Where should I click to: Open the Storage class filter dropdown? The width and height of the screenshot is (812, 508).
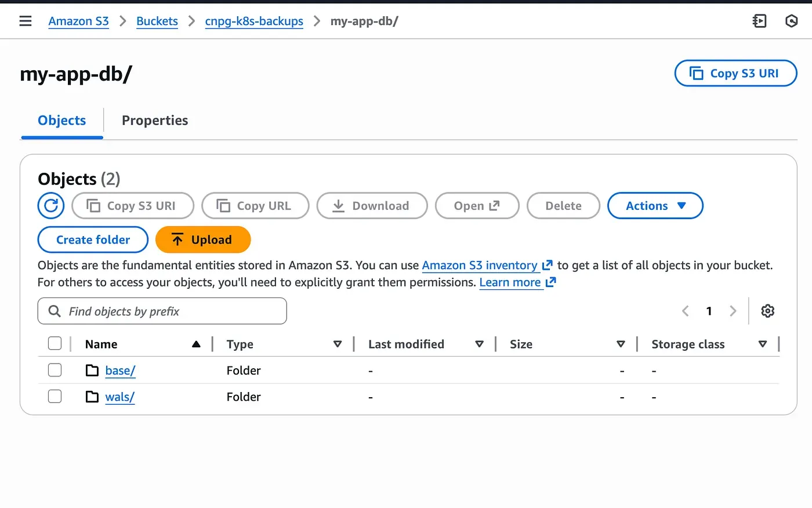pos(763,344)
